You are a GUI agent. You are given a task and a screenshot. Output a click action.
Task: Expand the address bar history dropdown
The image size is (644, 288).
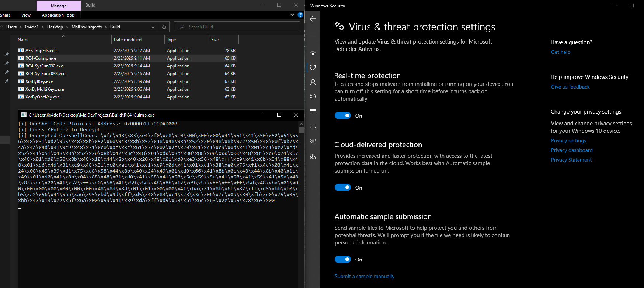(153, 27)
